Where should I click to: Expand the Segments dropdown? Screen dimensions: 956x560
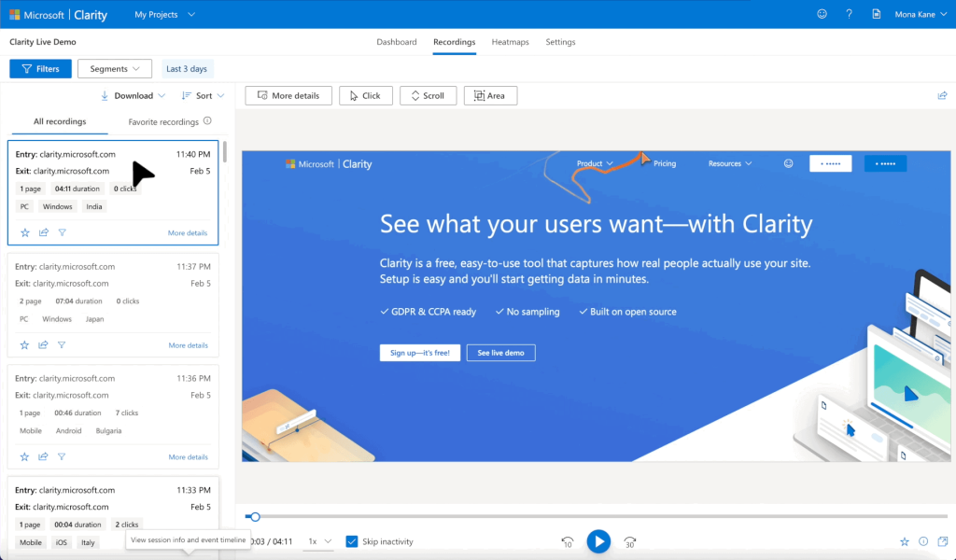(115, 69)
